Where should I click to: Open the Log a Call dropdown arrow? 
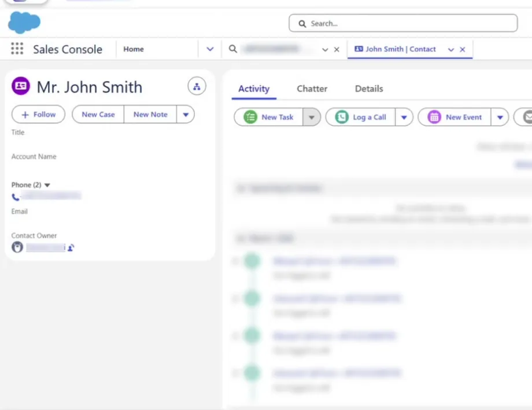click(x=404, y=117)
